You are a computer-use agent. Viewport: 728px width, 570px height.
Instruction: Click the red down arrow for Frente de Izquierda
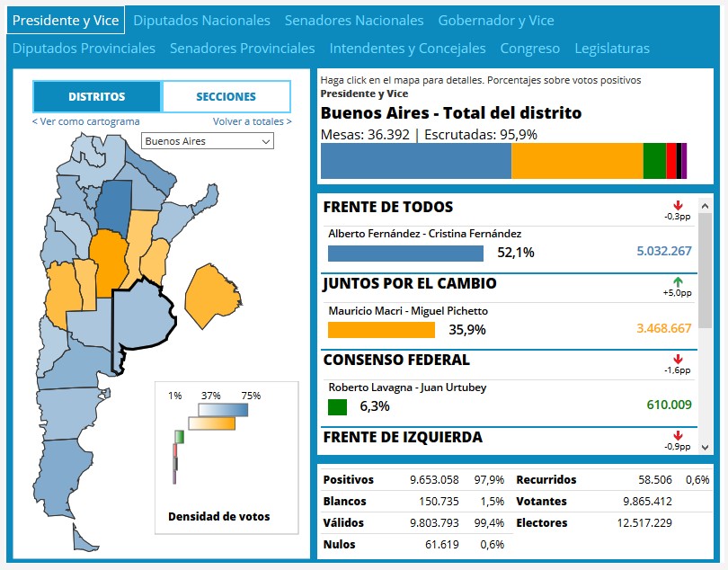coord(678,436)
